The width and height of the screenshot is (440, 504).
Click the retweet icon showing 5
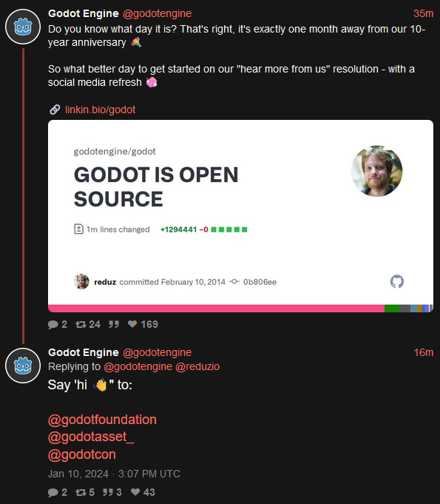click(x=81, y=492)
